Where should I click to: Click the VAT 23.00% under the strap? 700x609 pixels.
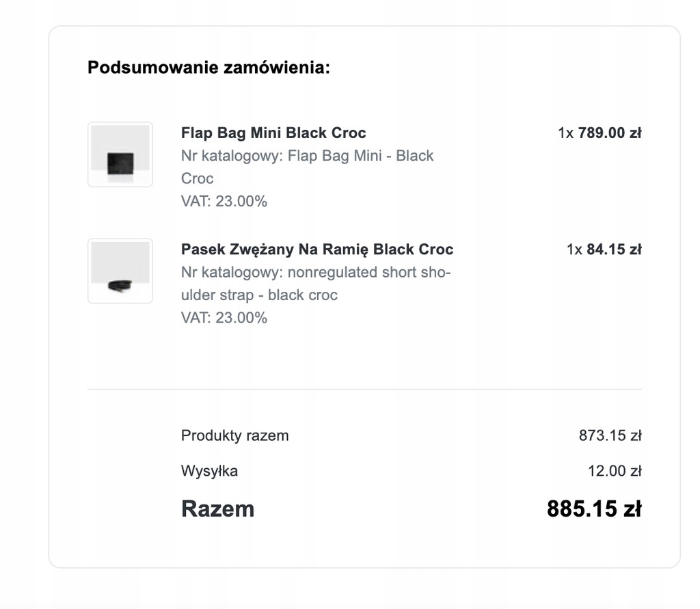click(224, 317)
